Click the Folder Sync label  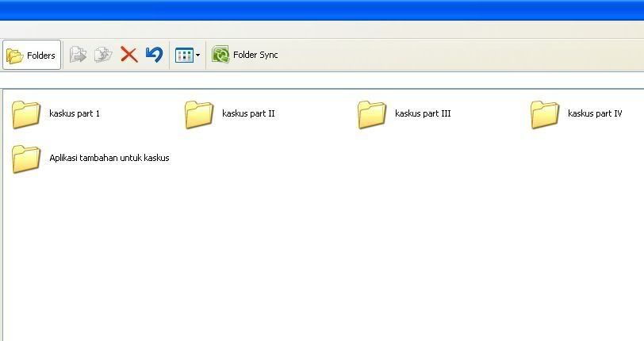tap(255, 55)
